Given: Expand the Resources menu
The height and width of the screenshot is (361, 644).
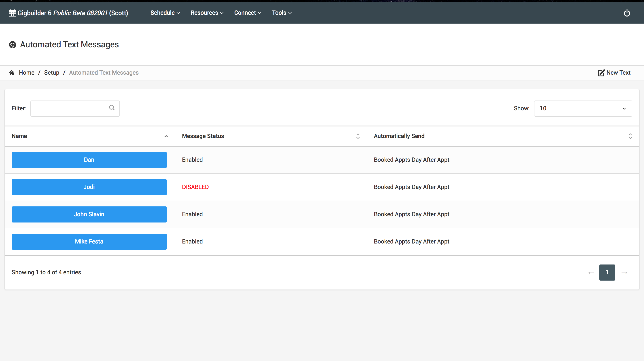Looking at the screenshot, I should click(x=207, y=13).
